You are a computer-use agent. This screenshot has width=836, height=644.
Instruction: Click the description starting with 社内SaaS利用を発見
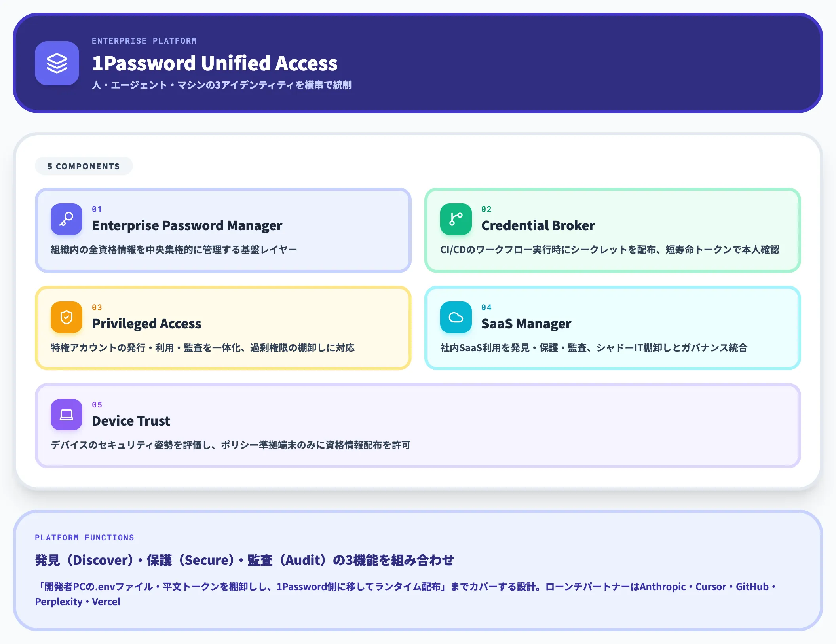pyautogui.click(x=594, y=348)
